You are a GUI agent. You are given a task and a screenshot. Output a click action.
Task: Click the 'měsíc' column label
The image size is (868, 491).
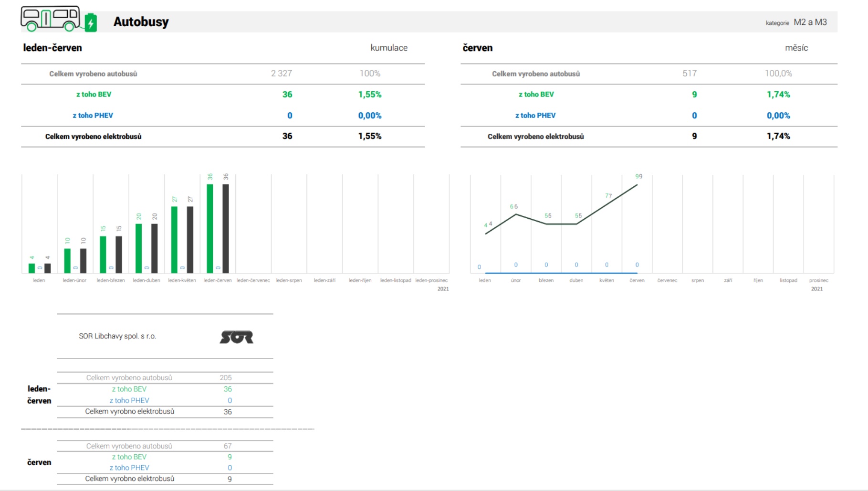click(796, 48)
